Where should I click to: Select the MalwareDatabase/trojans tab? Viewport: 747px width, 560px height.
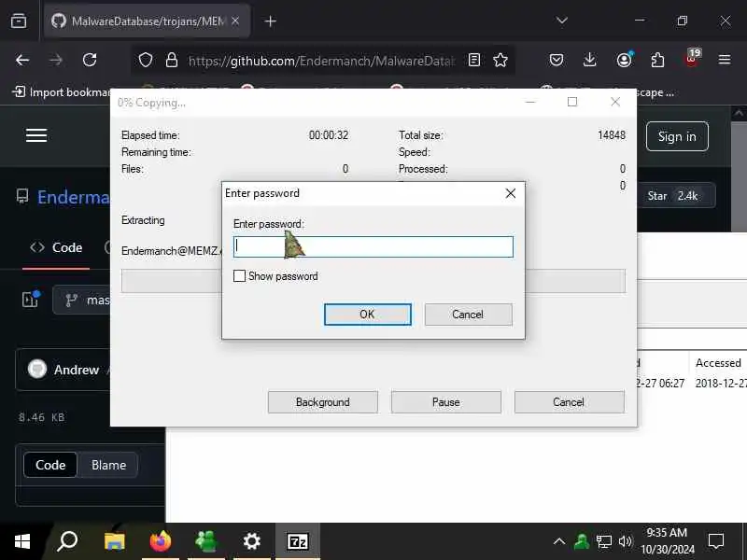pyautogui.click(x=147, y=21)
